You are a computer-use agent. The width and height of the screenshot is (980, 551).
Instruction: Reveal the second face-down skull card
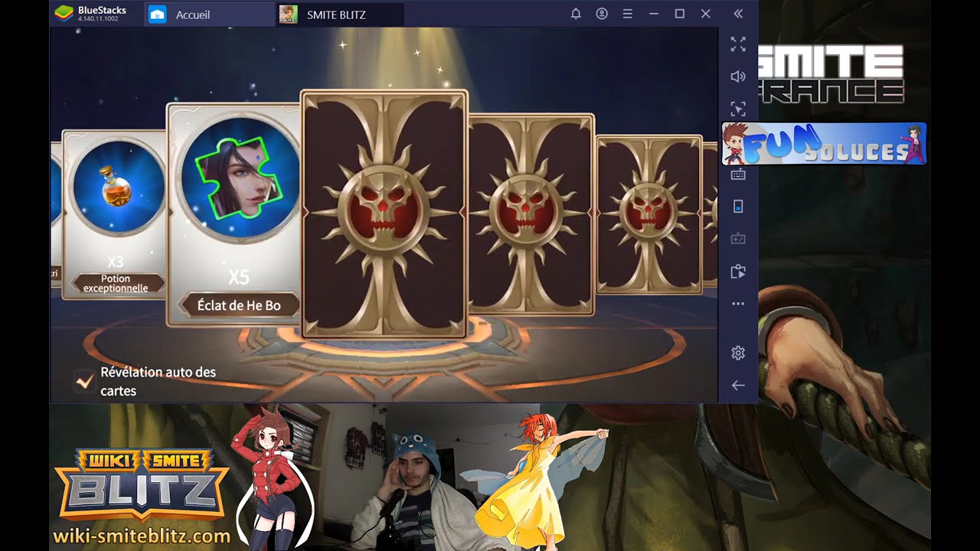(531, 214)
